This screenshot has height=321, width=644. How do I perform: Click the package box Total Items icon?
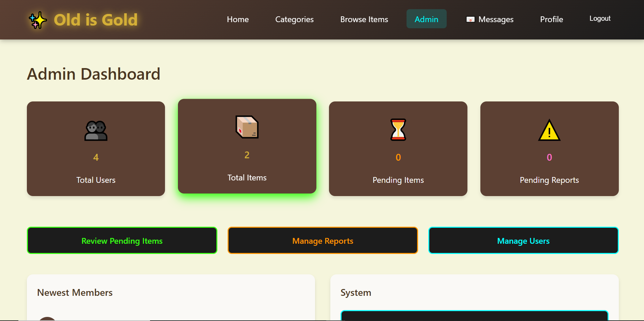[247, 127]
